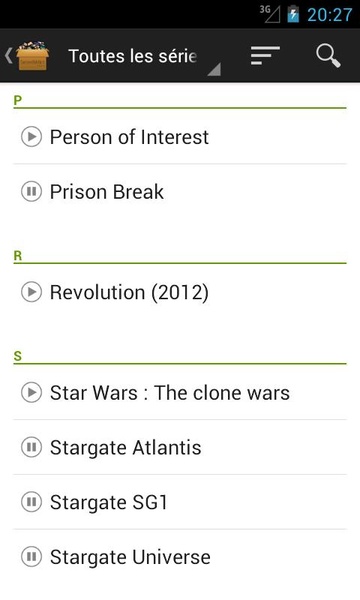Tap the pause icon beside Prison Break
This screenshot has width=360, height=600.
(x=31, y=191)
